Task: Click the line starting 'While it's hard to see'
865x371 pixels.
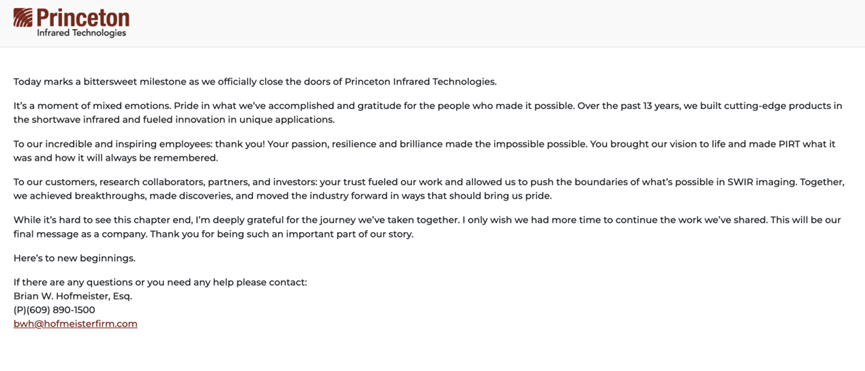Action: (428, 220)
